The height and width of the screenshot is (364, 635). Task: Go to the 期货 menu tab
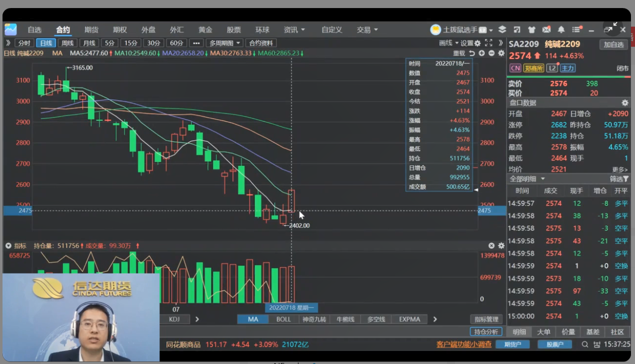click(x=92, y=30)
